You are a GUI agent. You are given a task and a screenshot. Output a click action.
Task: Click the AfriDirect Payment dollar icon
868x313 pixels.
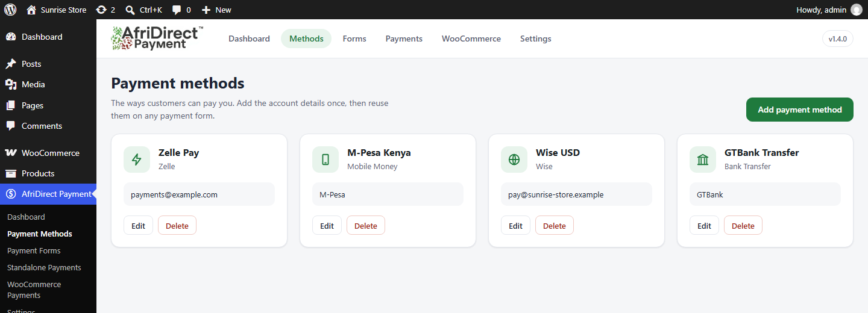coord(11,194)
